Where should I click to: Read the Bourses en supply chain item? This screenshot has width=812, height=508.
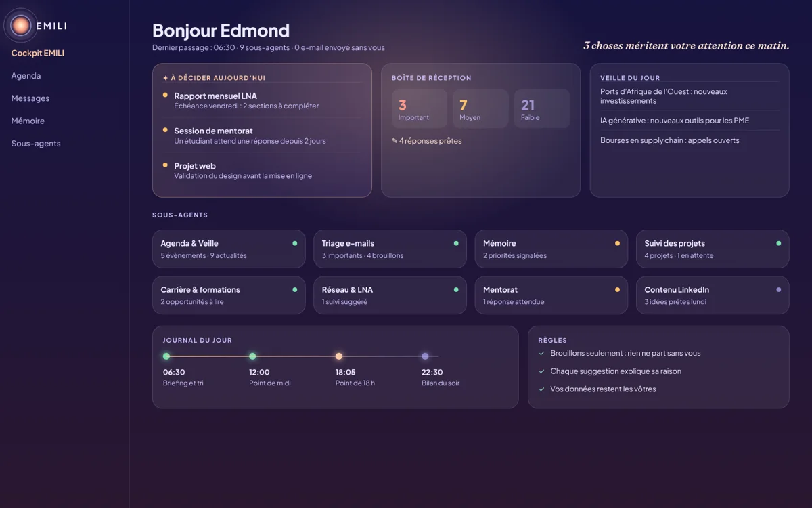(690, 140)
